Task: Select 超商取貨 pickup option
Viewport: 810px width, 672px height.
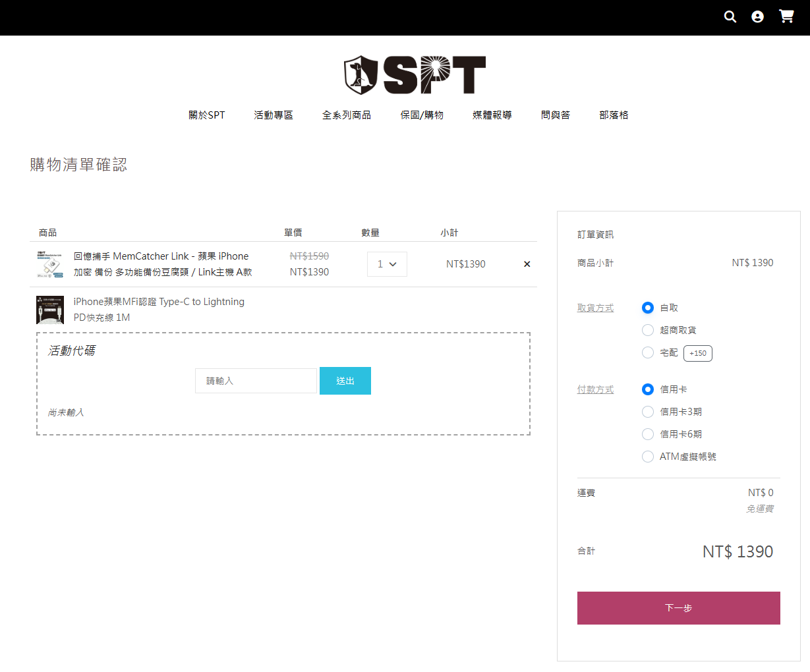Action: (x=648, y=330)
